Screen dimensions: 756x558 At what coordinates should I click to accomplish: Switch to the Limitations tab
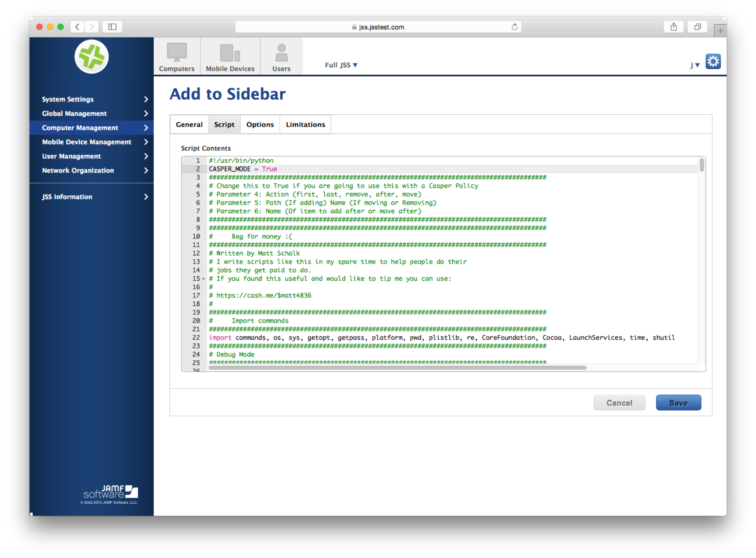coord(305,124)
